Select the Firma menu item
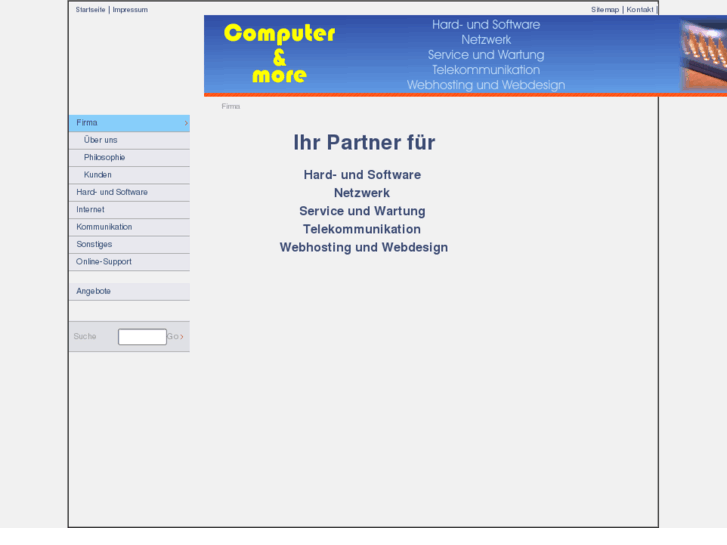The image size is (727, 545). [129, 123]
